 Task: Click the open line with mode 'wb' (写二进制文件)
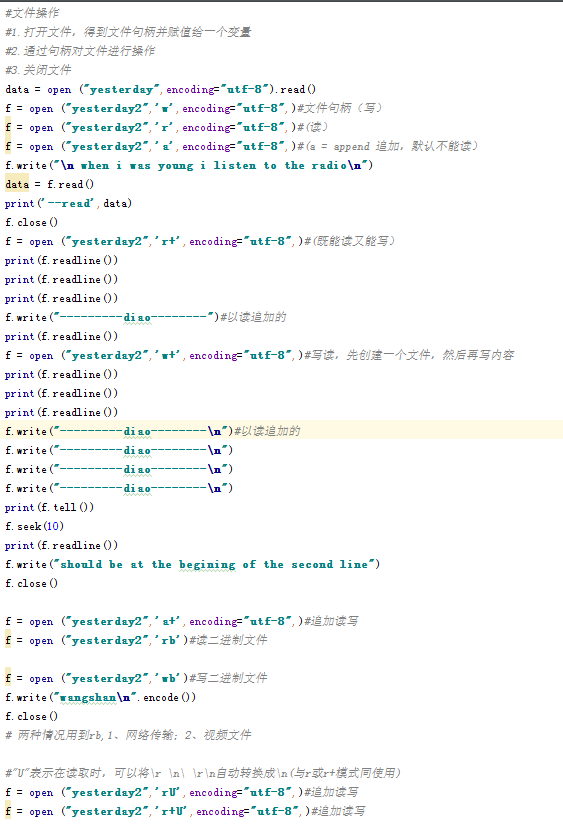click(136, 678)
